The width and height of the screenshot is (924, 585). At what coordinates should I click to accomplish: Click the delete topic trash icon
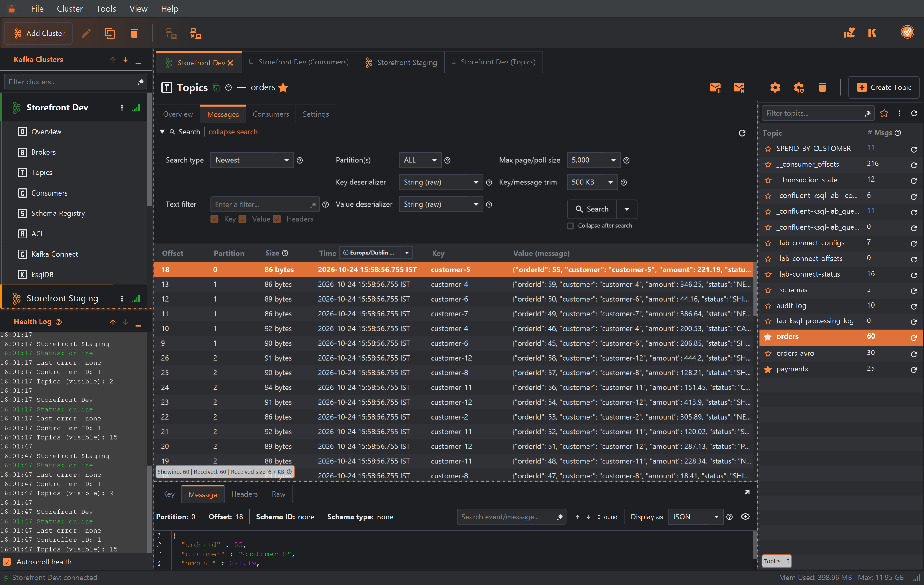(x=822, y=87)
